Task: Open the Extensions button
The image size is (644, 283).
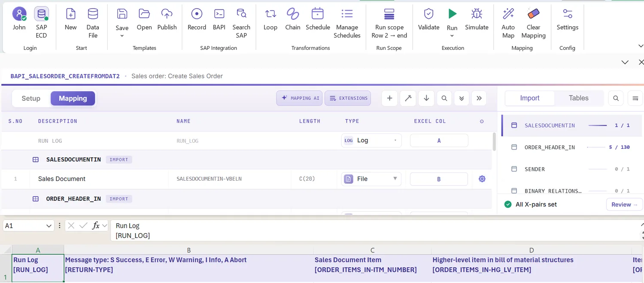Action: coord(348,98)
